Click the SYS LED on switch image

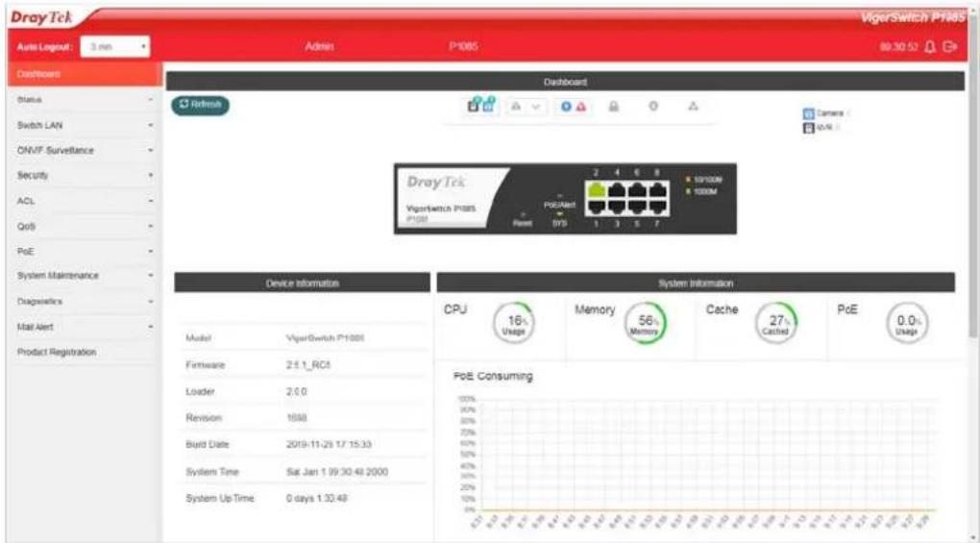point(560,214)
